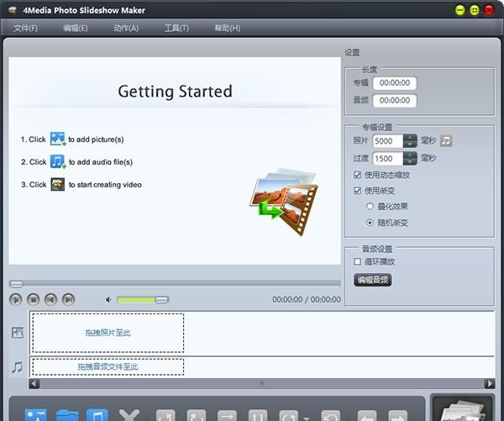
Task: Click the 音频 length time field
Action: (395, 100)
